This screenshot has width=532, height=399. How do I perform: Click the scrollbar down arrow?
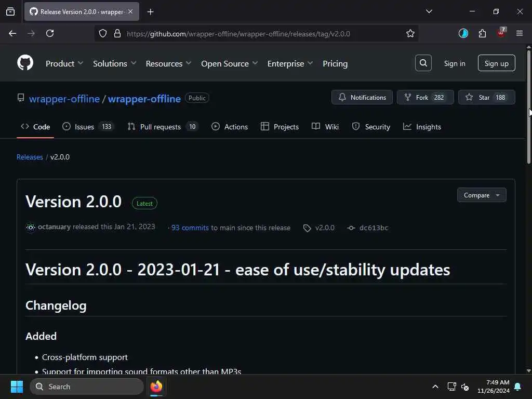(x=528, y=370)
